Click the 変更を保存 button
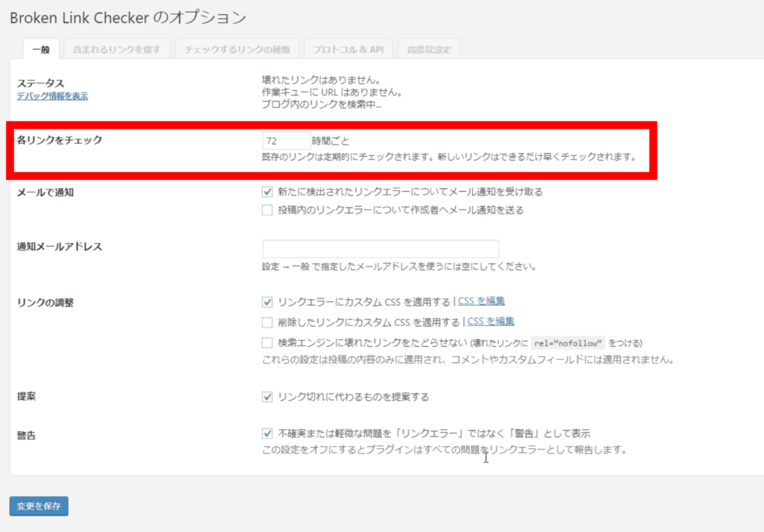The width and height of the screenshot is (764, 532). point(39,506)
